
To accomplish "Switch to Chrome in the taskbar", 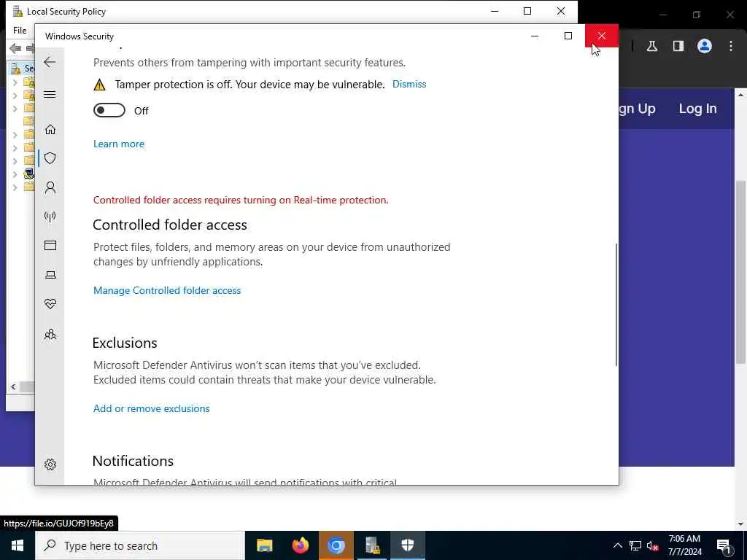I will pos(336,545).
